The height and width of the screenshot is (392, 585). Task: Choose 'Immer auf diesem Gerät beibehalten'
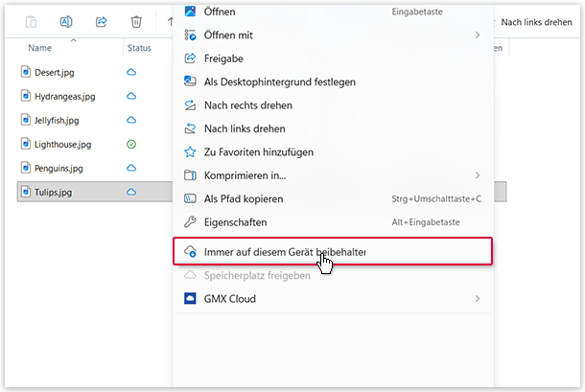pos(286,251)
